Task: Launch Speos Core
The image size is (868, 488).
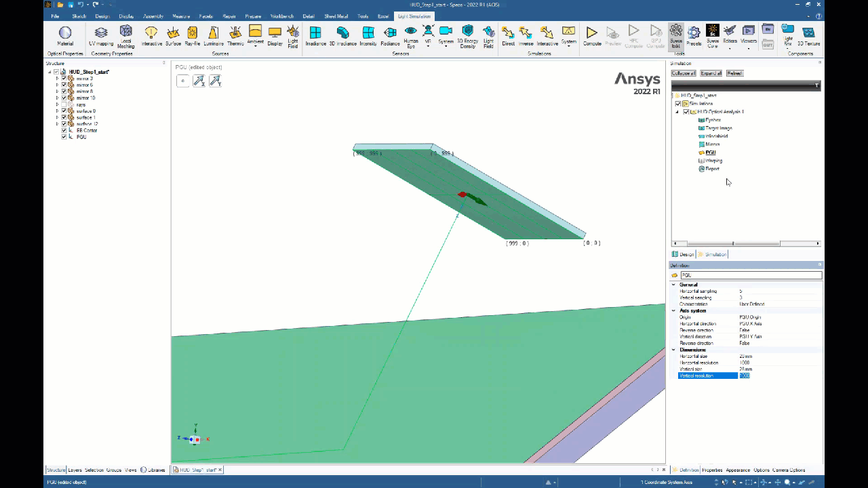Action: point(713,37)
